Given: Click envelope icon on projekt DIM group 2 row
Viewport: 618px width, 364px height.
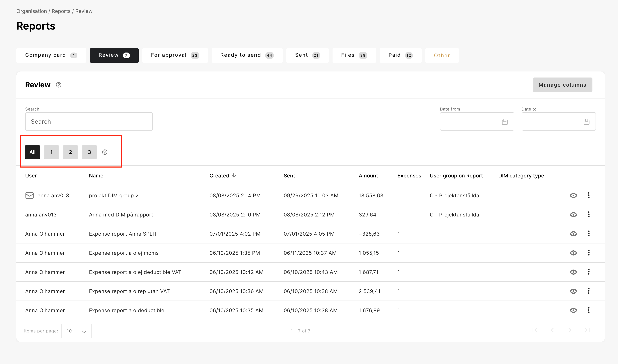Looking at the screenshot, I should pyautogui.click(x=29, y=195).
